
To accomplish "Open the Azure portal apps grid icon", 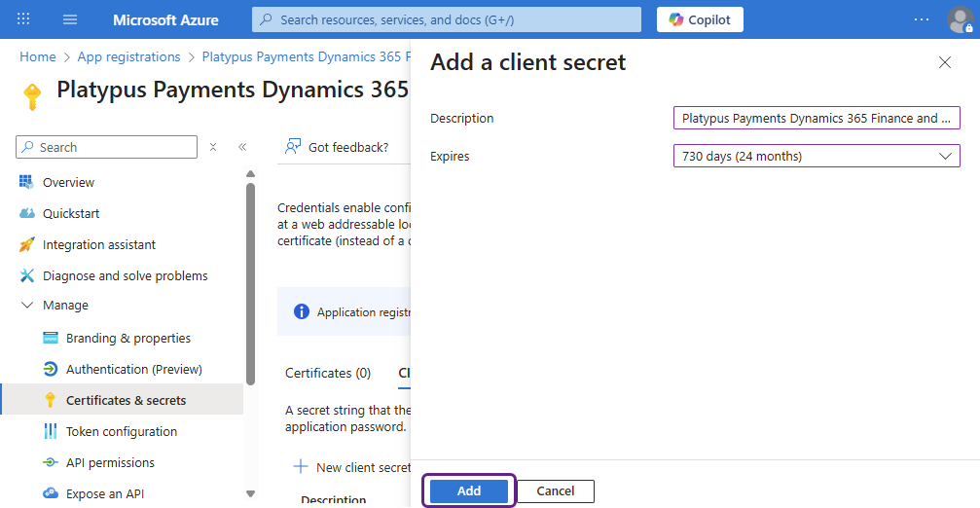I will coord(24,19).
